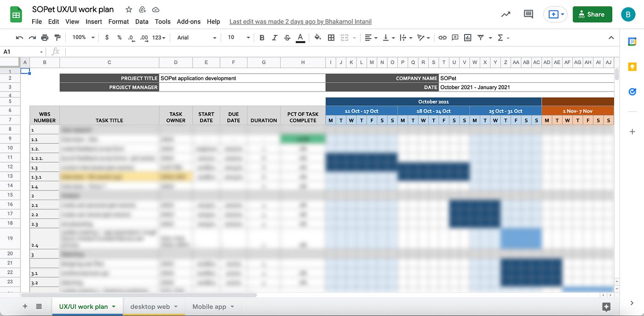Open the Format menu
This screenshot has height=316, width=644.
[x=119, y=22]
